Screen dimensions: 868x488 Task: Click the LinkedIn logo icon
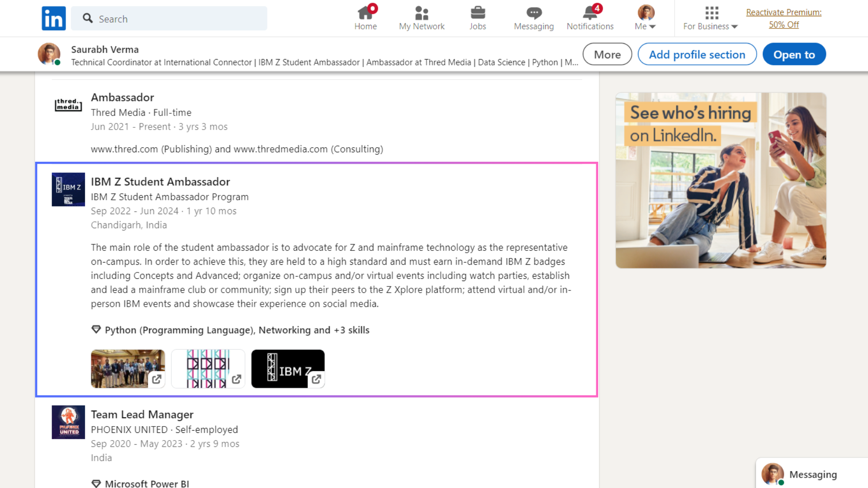53,19
